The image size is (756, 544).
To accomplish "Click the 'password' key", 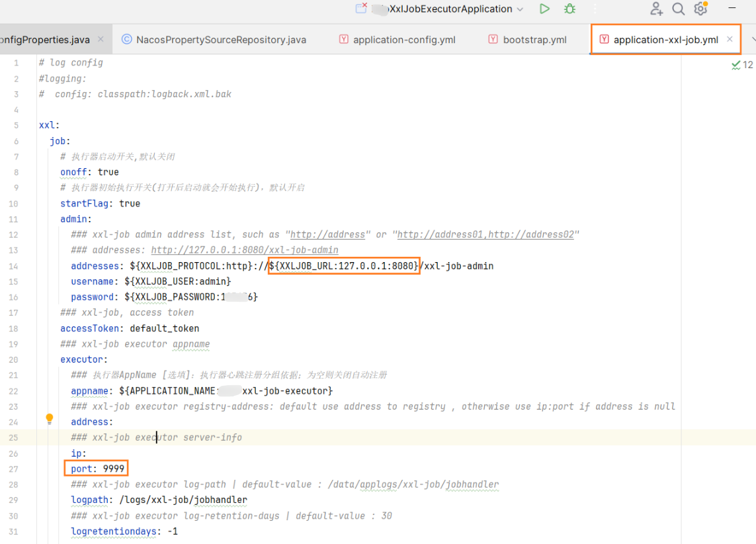I will (92, 297).
